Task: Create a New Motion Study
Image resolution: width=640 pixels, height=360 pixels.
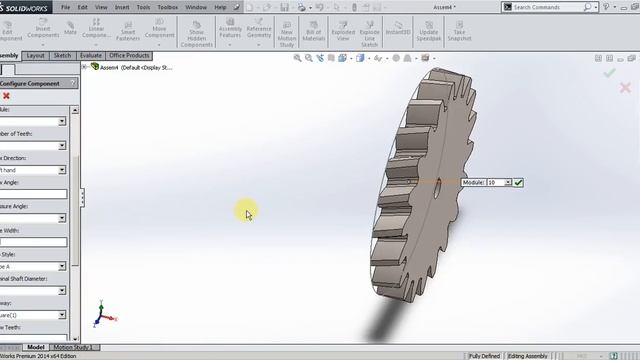Action: [x=287, y=34]
